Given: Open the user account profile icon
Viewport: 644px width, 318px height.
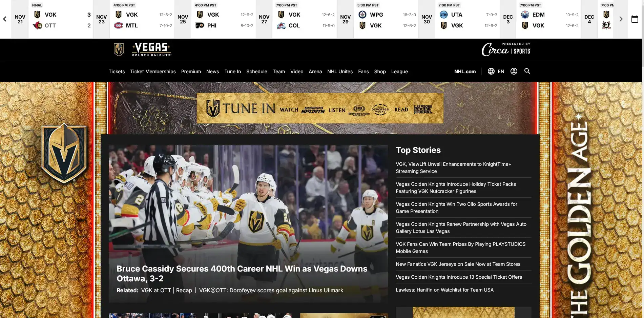Looking at the screenshot, I should tap(514, 71).
